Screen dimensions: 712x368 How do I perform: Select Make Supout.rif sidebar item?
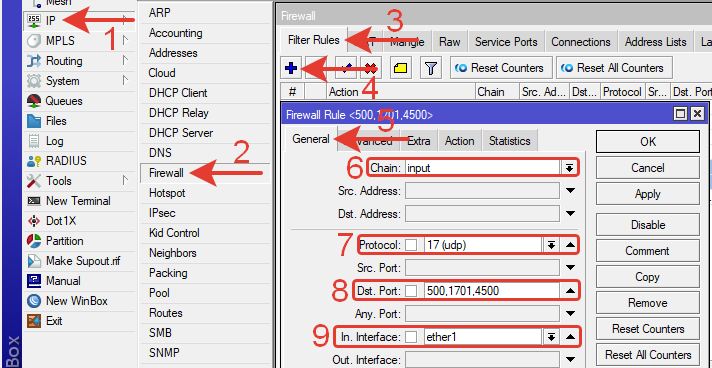coord(74,261)
